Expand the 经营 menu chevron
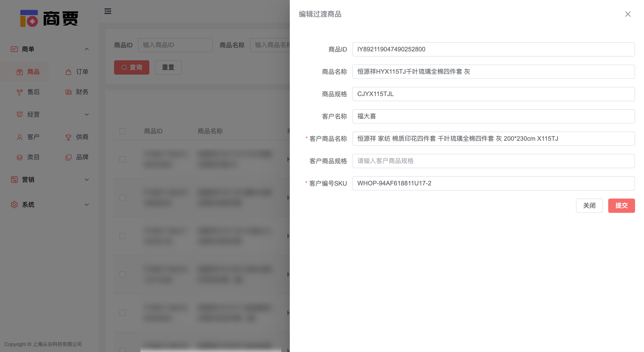The image size is (644, 352). click(87, 114)
